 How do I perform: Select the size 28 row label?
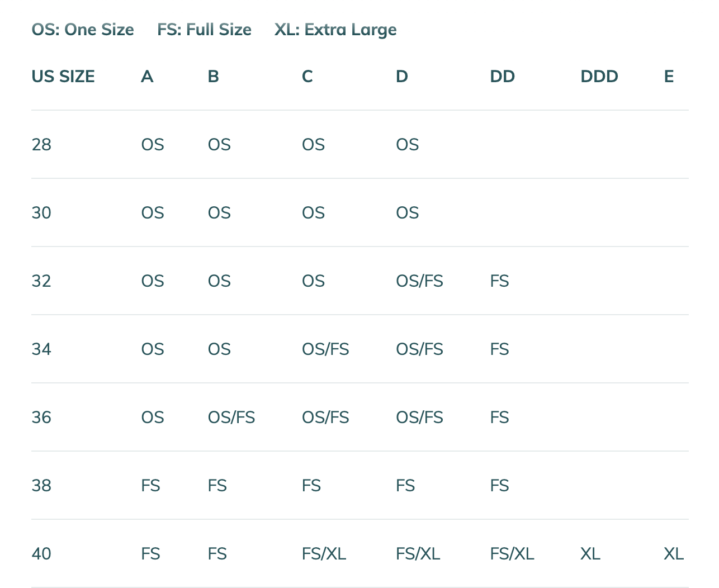41,145
